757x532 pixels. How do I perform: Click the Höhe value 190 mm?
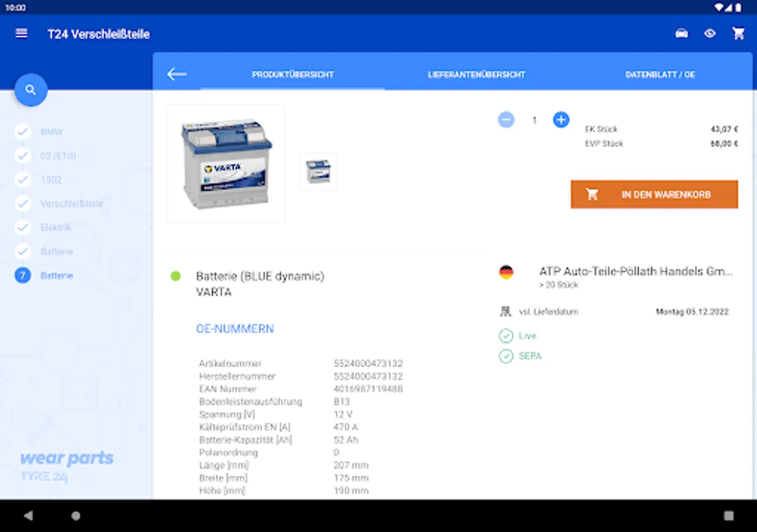(351, 491)
